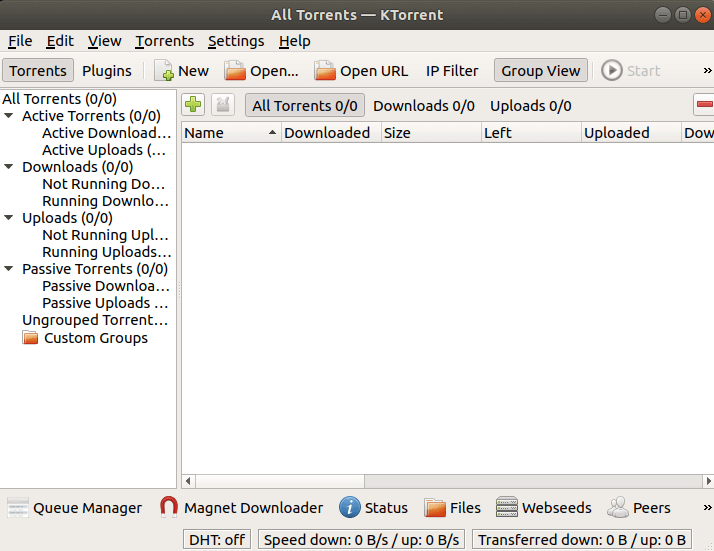The width and height of the screenshot is (714, 551).
Task: Select Passive Uploads tree item
Action: click(x=105, y=303)
